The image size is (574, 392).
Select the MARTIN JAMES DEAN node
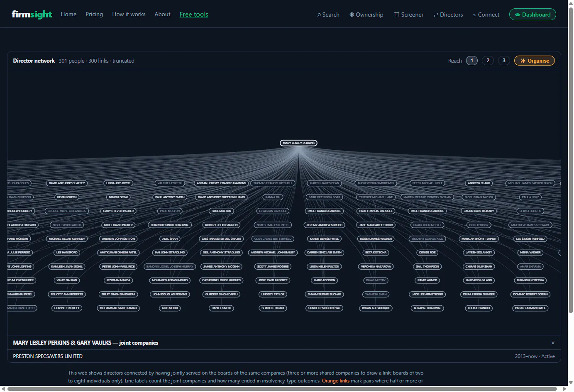(325, 183)
